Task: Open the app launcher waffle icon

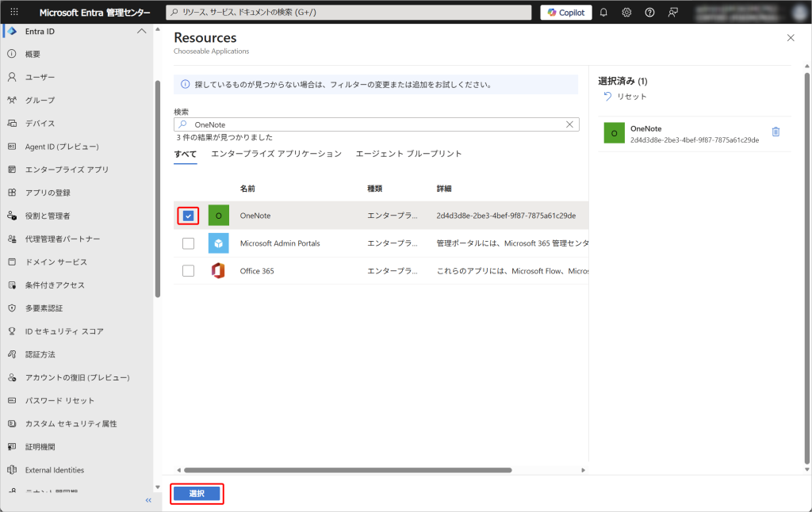Action: pos(14,13)
